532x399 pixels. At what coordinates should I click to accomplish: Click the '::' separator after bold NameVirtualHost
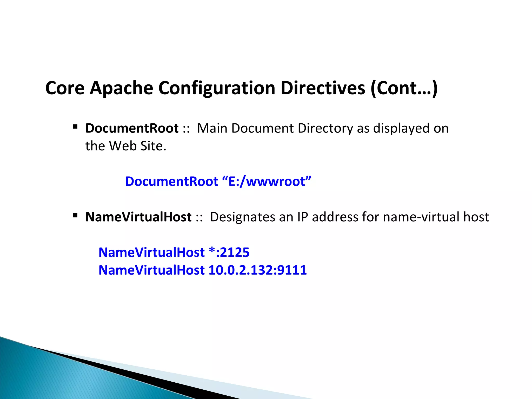point(199,217)
